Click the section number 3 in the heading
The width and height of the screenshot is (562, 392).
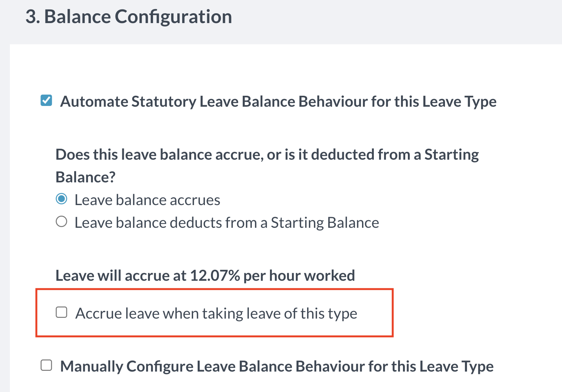pyautogui.click(x=32, y=17)
